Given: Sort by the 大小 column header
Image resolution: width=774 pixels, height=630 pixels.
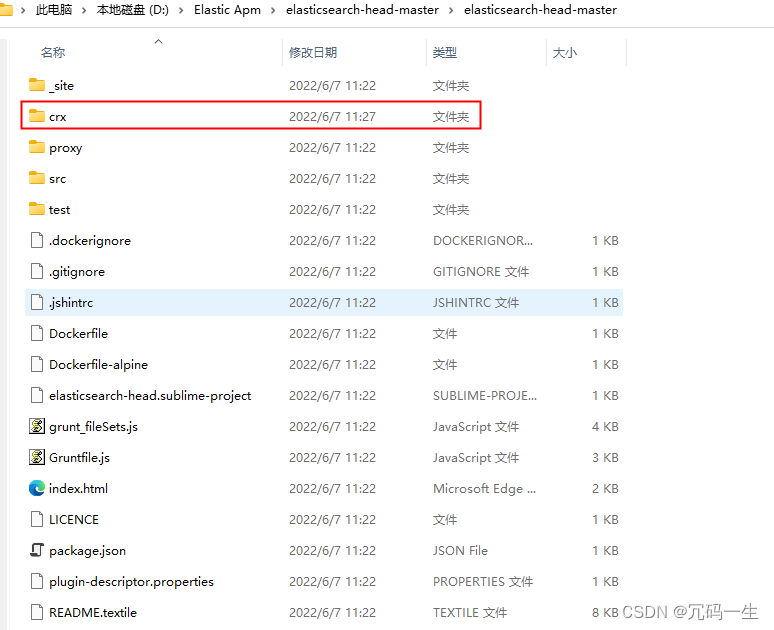Looking at the screenshot, I should [565, 52].
